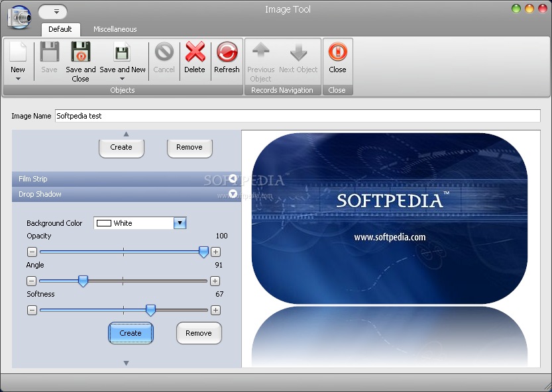
Task: Click the Image Name input field
Action: 298,116
